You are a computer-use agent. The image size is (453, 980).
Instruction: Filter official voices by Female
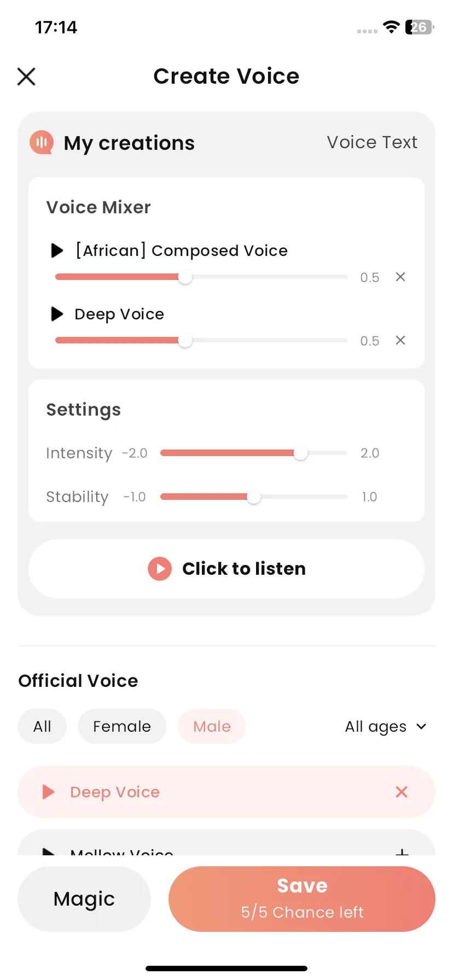pos(122,726)
